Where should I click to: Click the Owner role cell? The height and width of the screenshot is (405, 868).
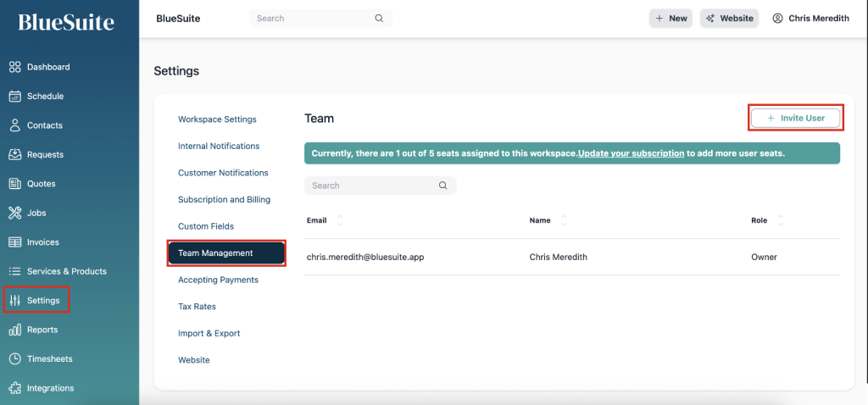764,258
